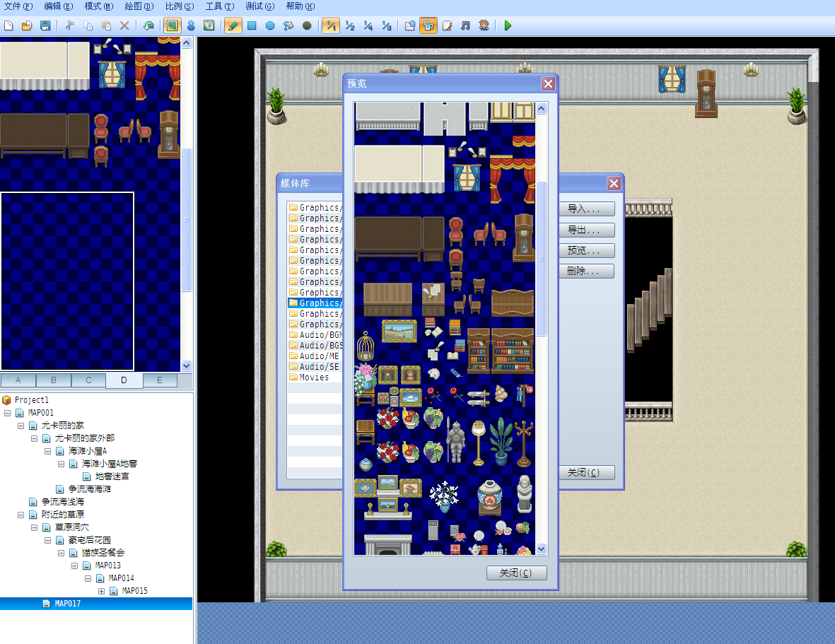Open the 工具(T) menu
This screenshot has height=644, width=835.
[220, 6]
